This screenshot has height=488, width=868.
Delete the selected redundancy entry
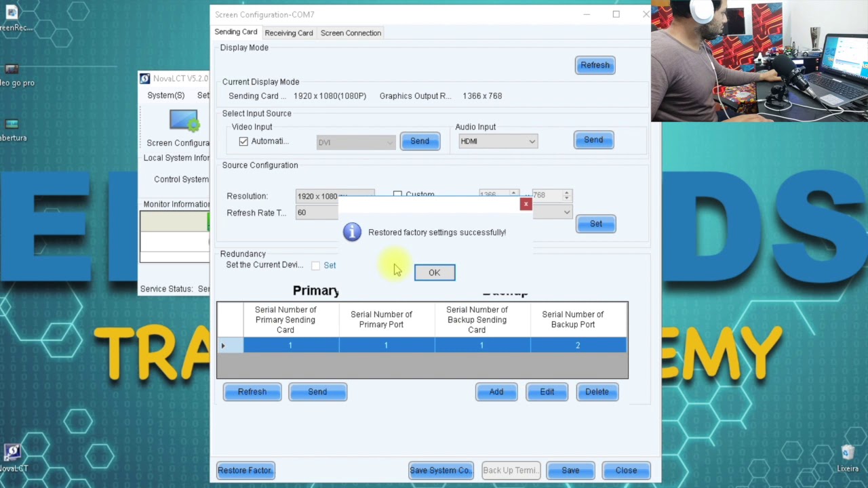(597, 392)
